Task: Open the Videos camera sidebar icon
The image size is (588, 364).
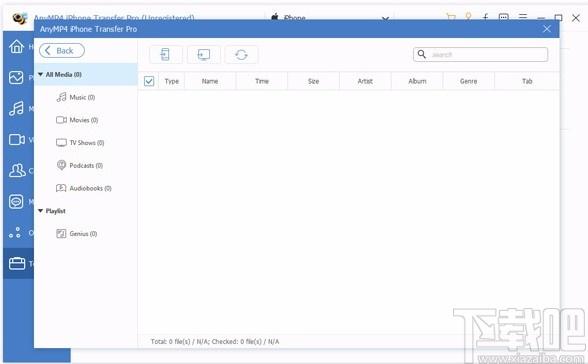Action: click(16, 139)
